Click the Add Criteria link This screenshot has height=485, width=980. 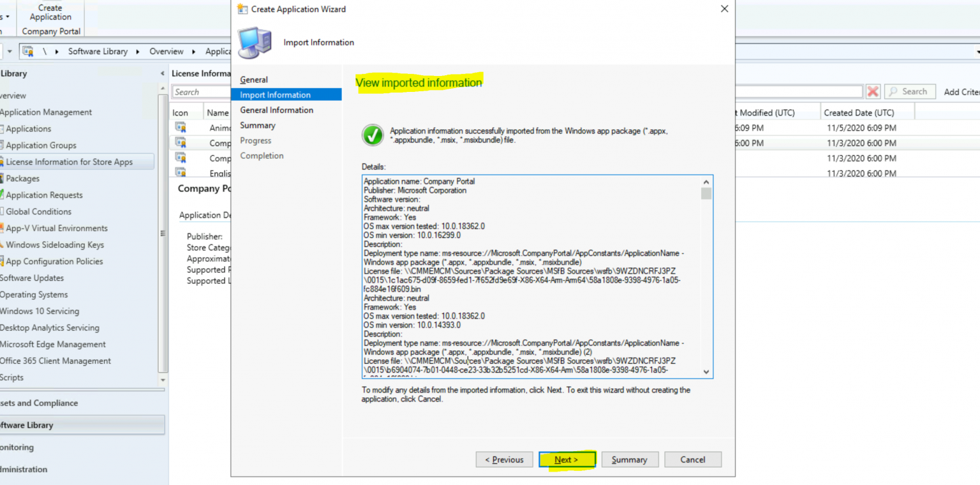(x=961, y=91)
